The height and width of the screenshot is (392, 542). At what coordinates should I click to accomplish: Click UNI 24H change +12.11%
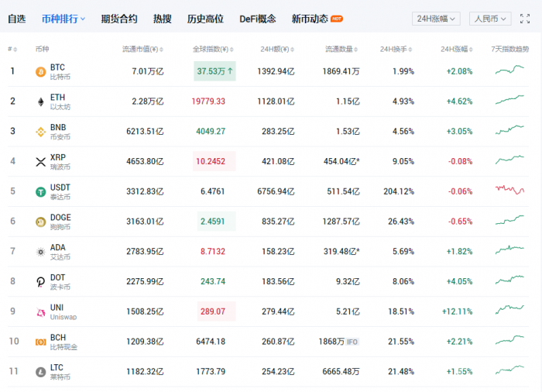pyautogui.click(x=457, y=311)
